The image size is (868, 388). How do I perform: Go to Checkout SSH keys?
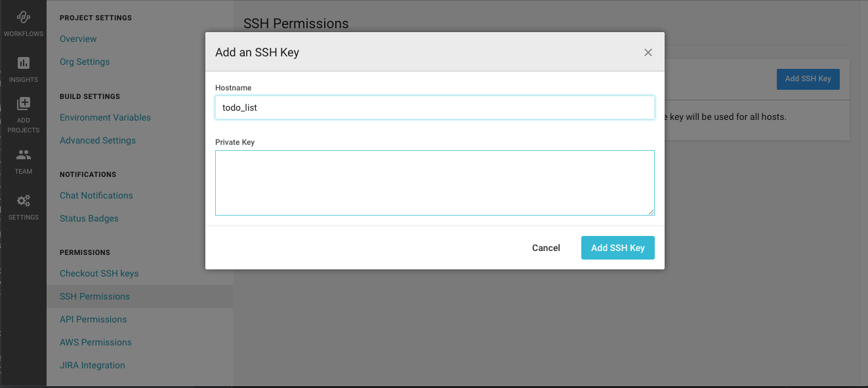[99, 273]
